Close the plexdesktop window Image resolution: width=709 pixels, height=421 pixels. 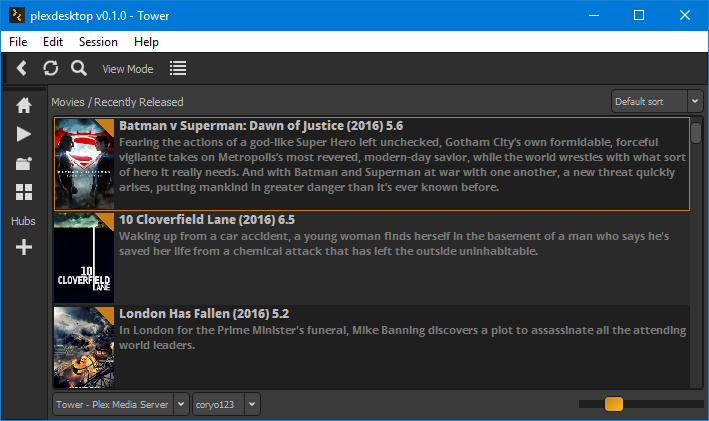pyautogui.click(x=685, y=15)
